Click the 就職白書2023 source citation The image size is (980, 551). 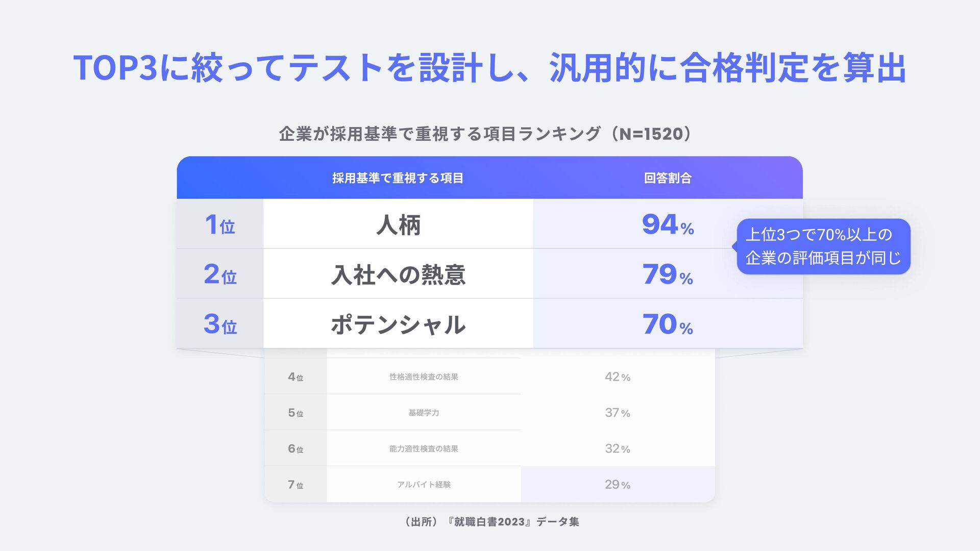490,522
